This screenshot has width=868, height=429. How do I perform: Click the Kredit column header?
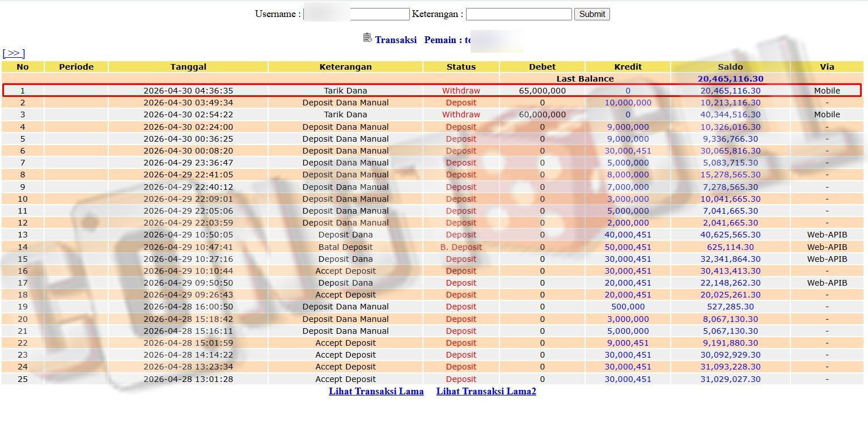pyautogui.click(x=628, y=67)
